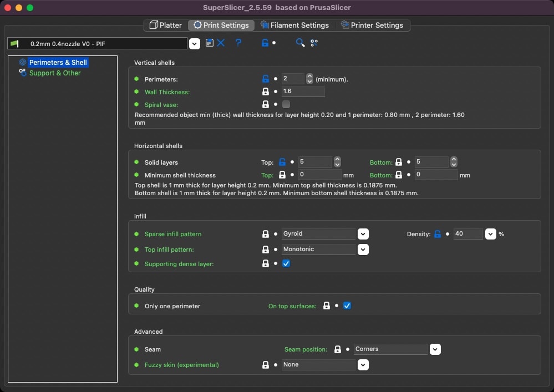
Task: Click the Seam position label
Action: (306, 349)
